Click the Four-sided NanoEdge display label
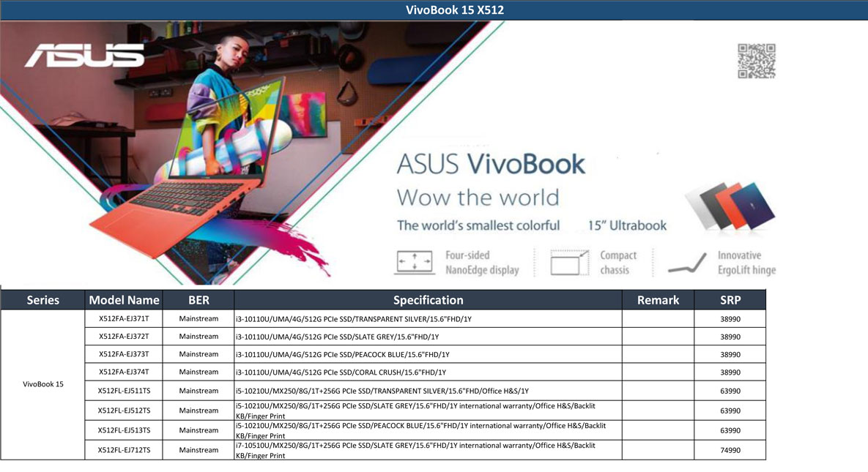Screen dimensions: 868x472 (x=482, y=262)
